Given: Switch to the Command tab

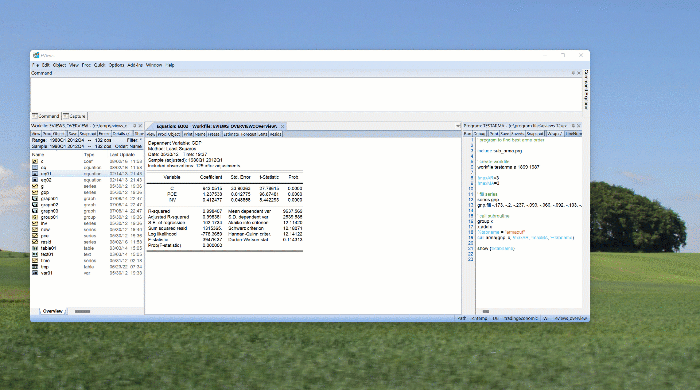Looking at the screenshot, I should (x=46, y=116).
